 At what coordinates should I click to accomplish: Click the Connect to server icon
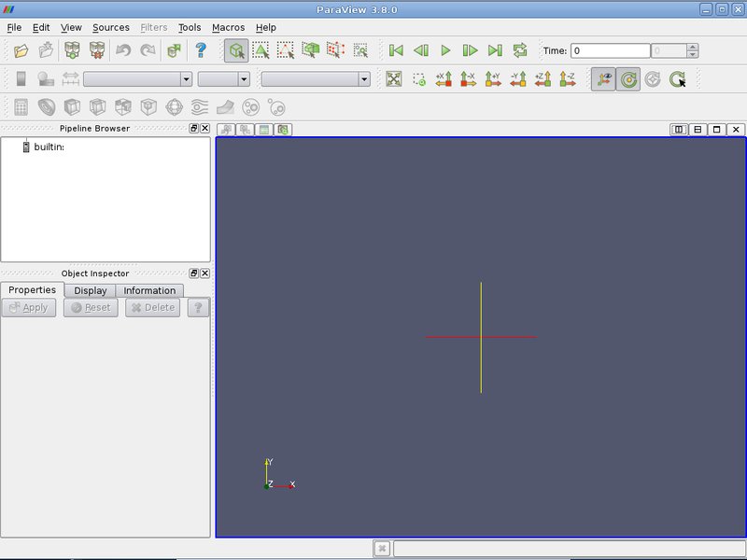(x=72, y=50)
